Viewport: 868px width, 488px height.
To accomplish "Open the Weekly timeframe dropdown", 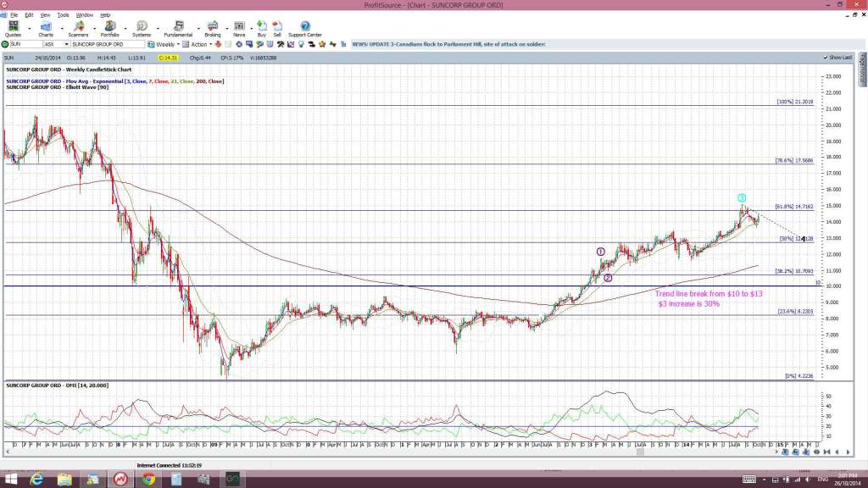I will [x=178, y=44].
